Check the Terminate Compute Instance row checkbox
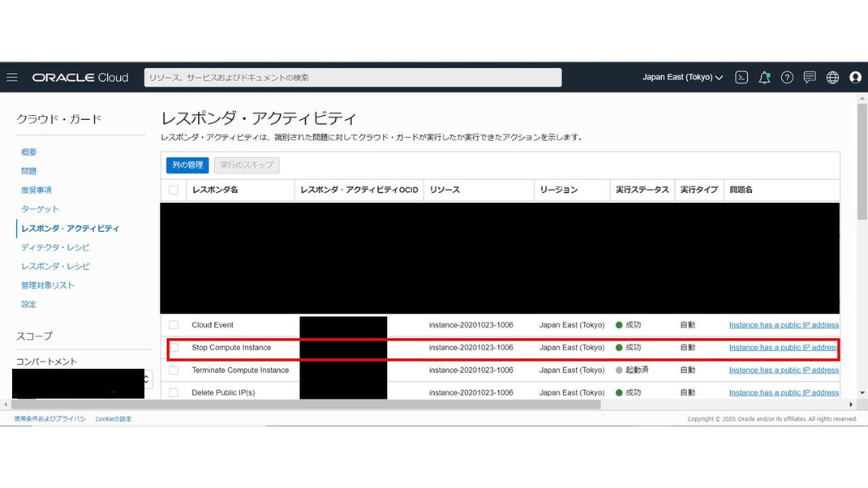The height and width of the screenshot is (488, 868). (174, 370)
